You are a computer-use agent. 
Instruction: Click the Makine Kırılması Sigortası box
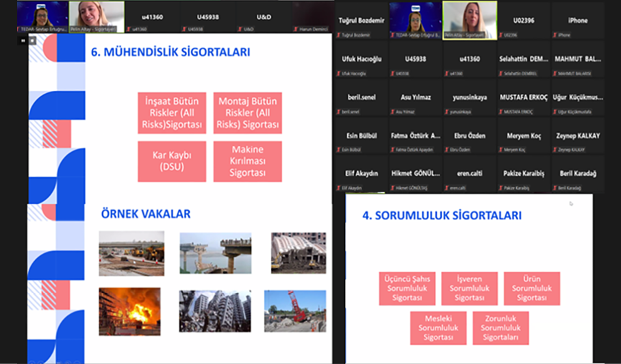[247, 161]
